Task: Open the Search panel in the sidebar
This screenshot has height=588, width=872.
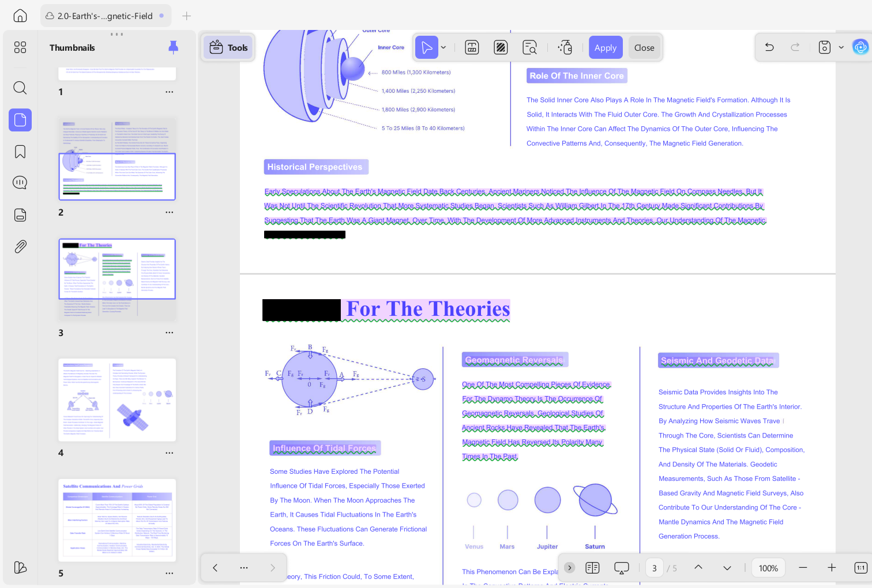Action: (x=20, y=88)
